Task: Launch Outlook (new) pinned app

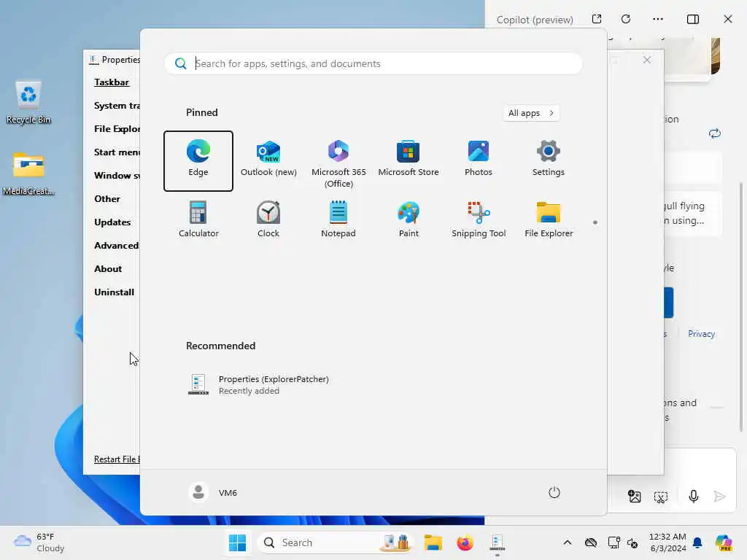Action: pos(268,161)
